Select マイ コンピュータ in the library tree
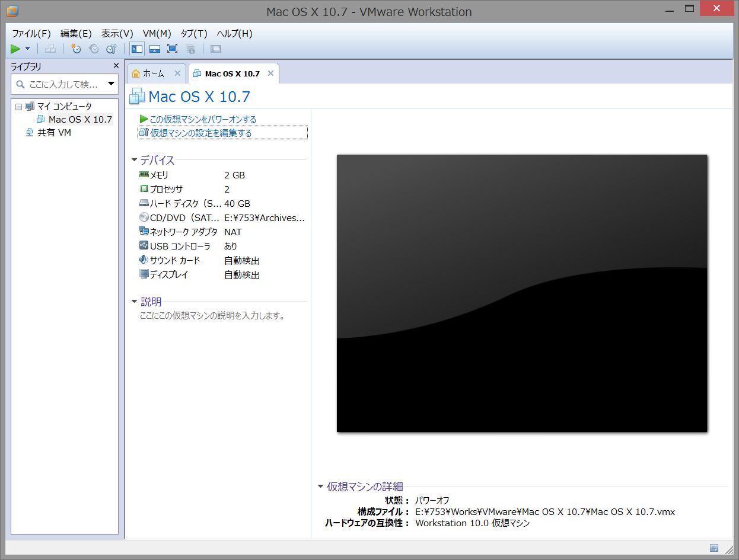This screenshot has height=560, width=739. pos(65,107)
